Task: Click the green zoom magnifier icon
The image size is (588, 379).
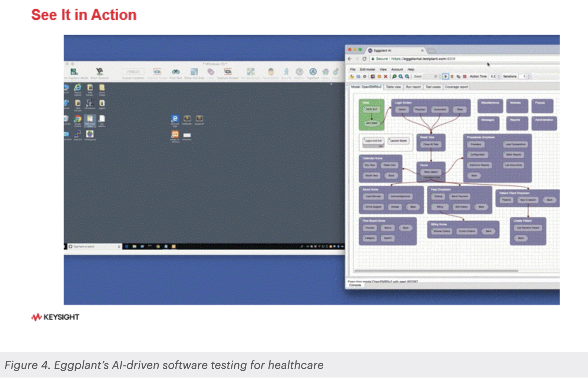Action: coord(394,76)
